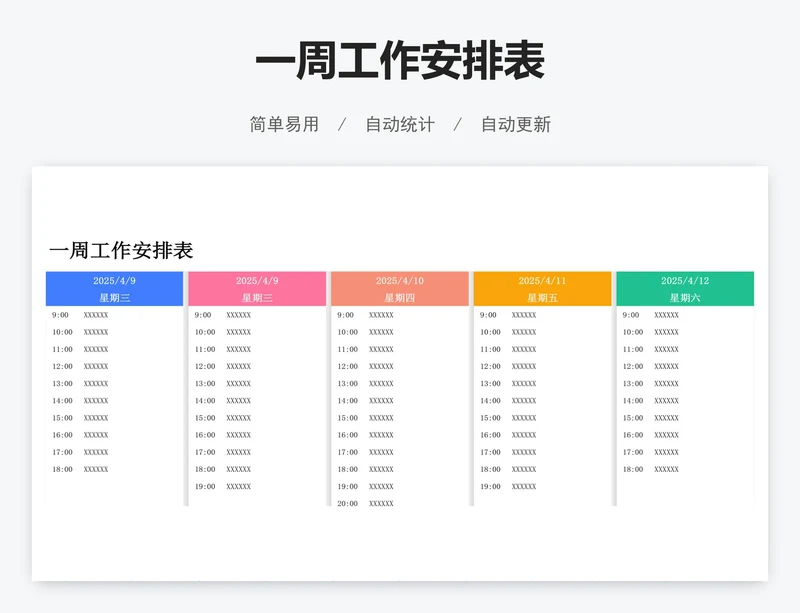This screenshot has height=613, width=800.
Task: Select XXXXXX beside 16:00 in the 星期四 column
Action: pyautogui.click(x=381, y=435)
